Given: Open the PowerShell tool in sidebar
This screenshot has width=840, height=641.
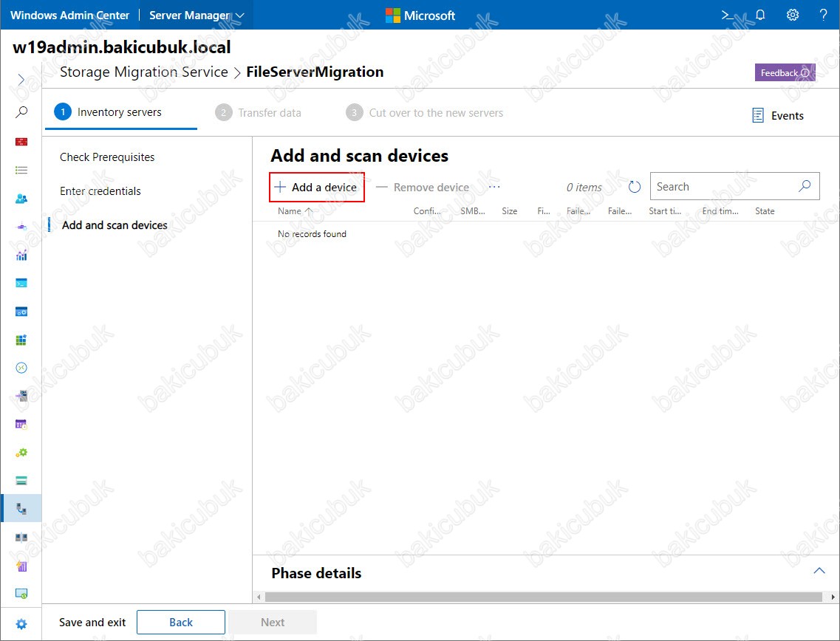Looking at the screenshot, I should (21, 284).
